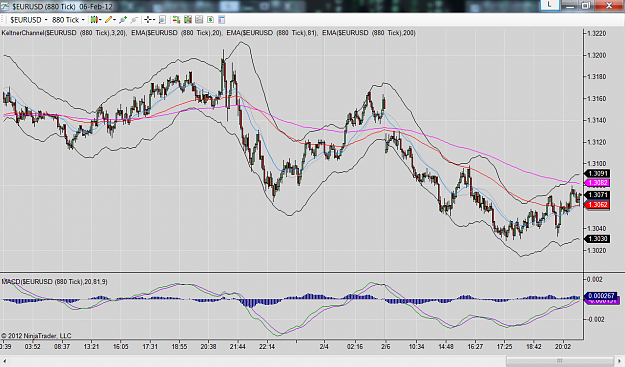Image resolution: width=625 pixels, height=367 pixels.
Task: Click the 21:44 time axis label
Action: [x=237, y=347]
